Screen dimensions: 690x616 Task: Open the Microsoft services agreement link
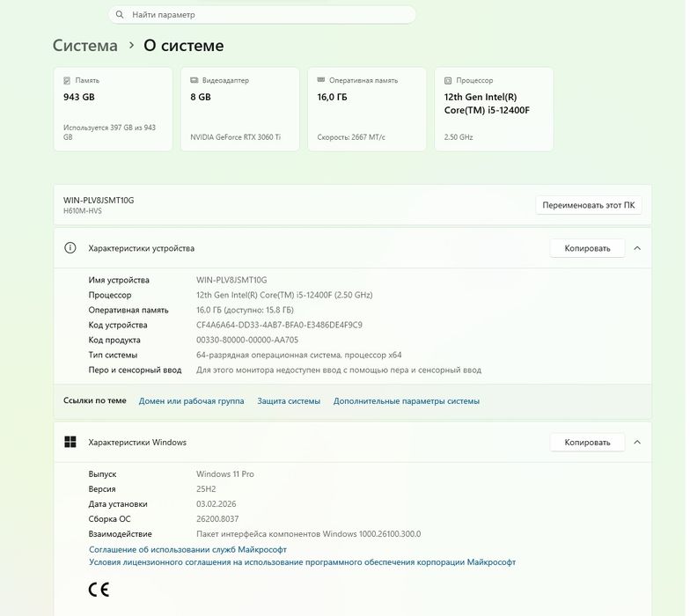tap(187, 549)
